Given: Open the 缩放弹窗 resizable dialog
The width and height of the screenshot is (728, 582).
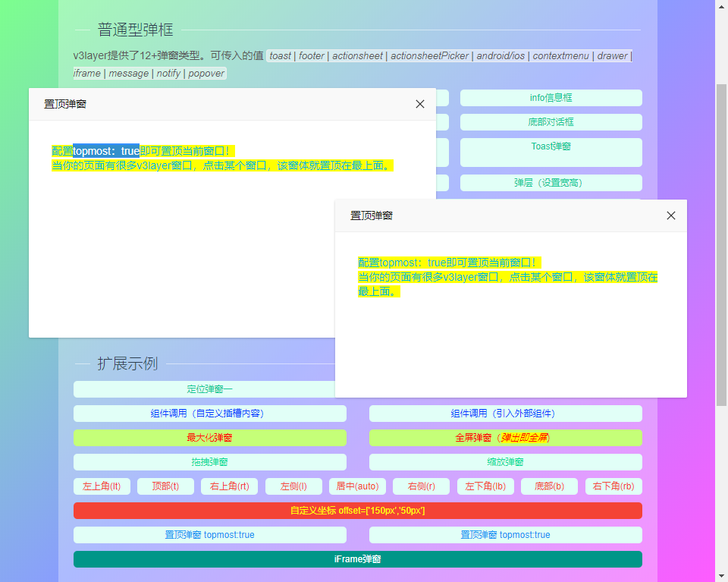Looking at the screenshot, I should click(505, 461).
